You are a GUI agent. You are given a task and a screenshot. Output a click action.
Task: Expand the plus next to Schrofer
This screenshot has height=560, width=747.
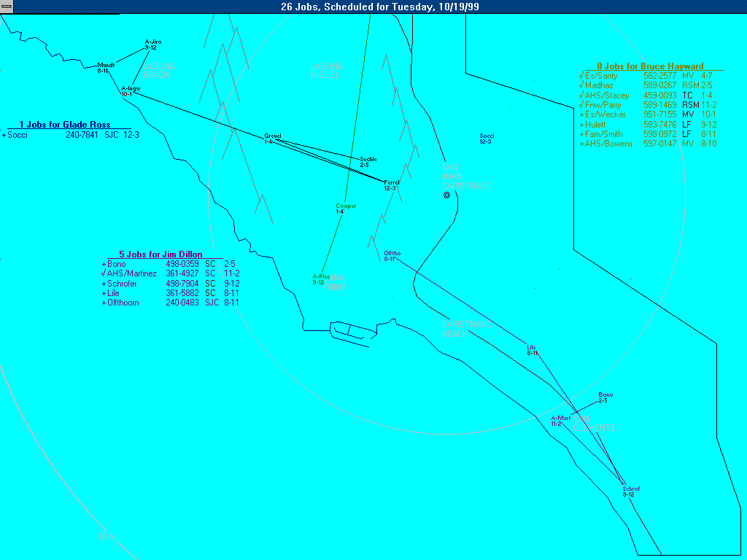(x=104, y=284)
